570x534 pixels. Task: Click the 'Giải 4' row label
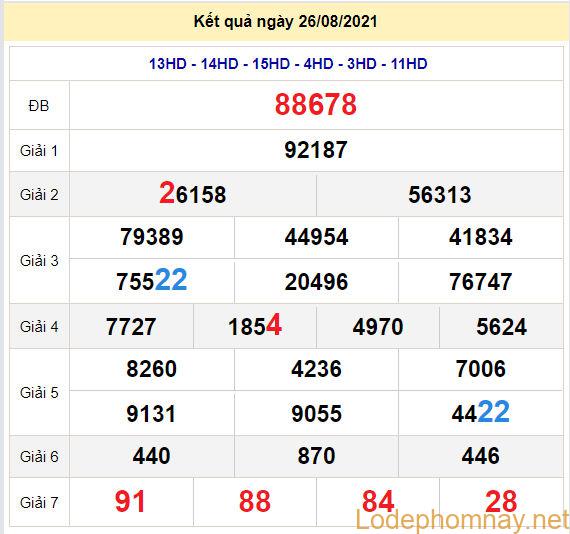39,326
